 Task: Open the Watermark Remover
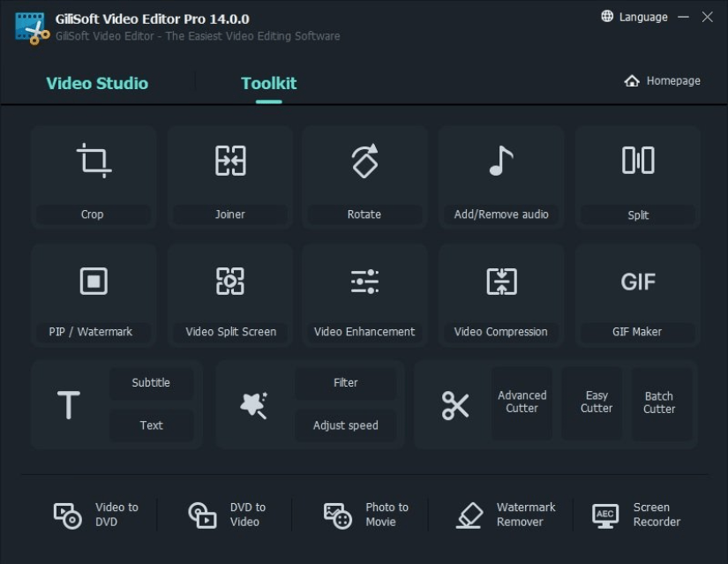(507, 515)
